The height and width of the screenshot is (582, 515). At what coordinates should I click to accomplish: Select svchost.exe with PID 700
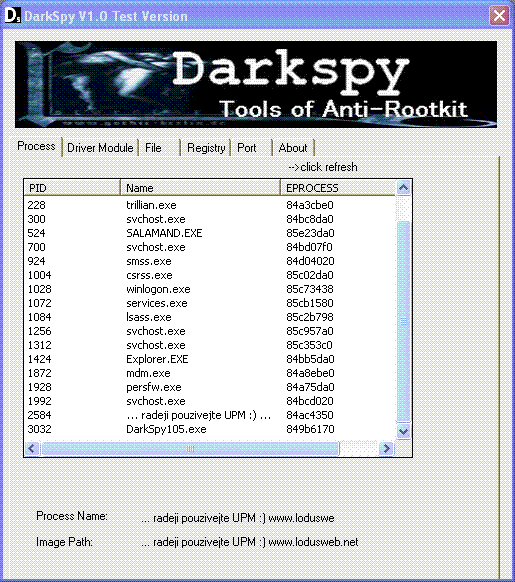(x=209, y=247)
